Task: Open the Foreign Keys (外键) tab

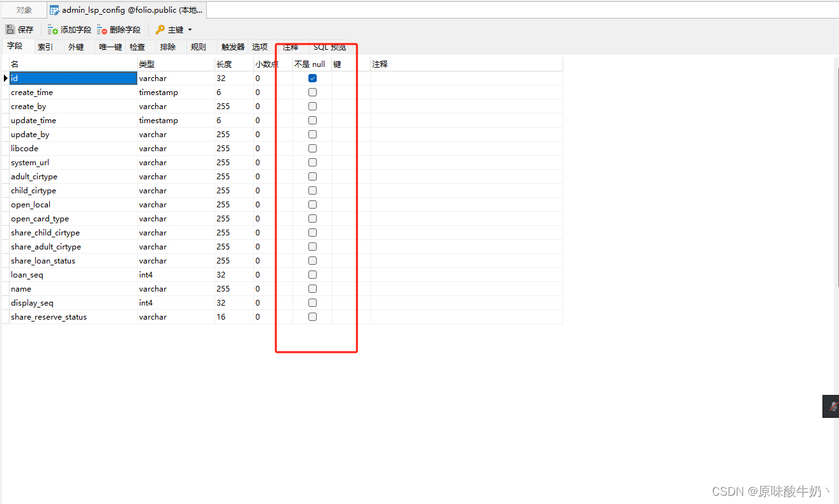Action: coord(76,47)
